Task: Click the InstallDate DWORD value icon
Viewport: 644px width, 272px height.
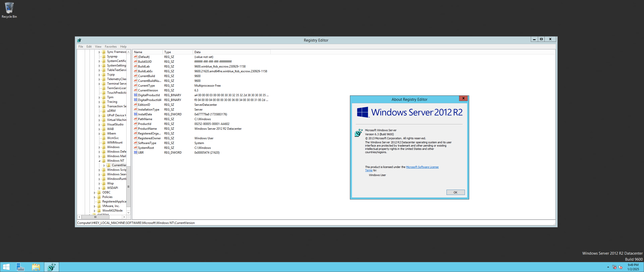Action: pyautogui.click(x=136, y=114)
